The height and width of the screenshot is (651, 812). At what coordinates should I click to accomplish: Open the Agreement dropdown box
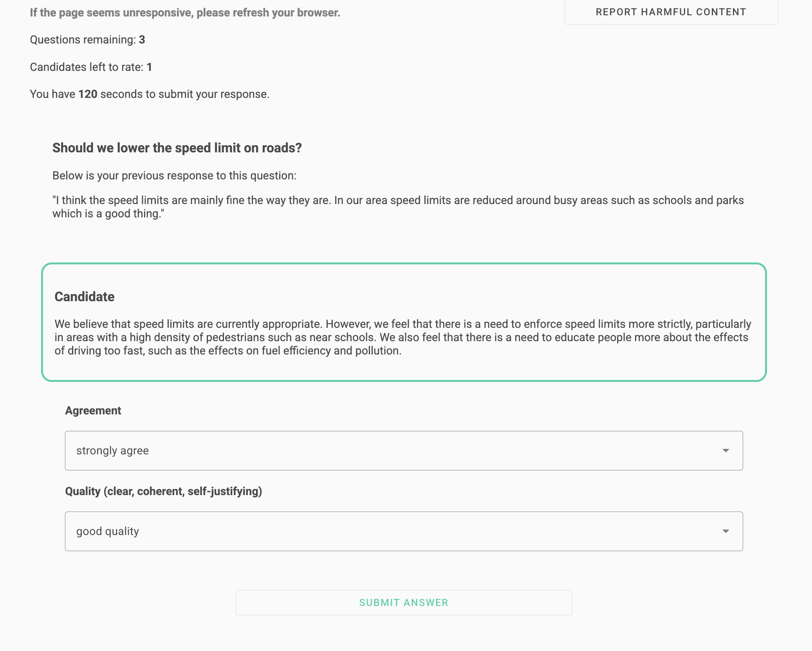click(403, 450)
